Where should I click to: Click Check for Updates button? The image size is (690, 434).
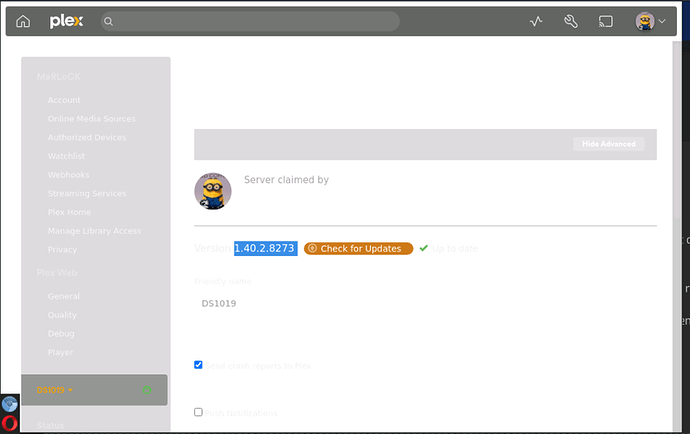[358, 249]
